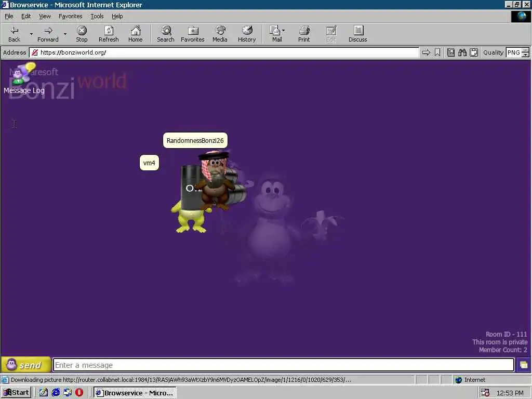This screenshot has width=532, height=399.
Task: Open the Tools menu
Action: [97, 16]
